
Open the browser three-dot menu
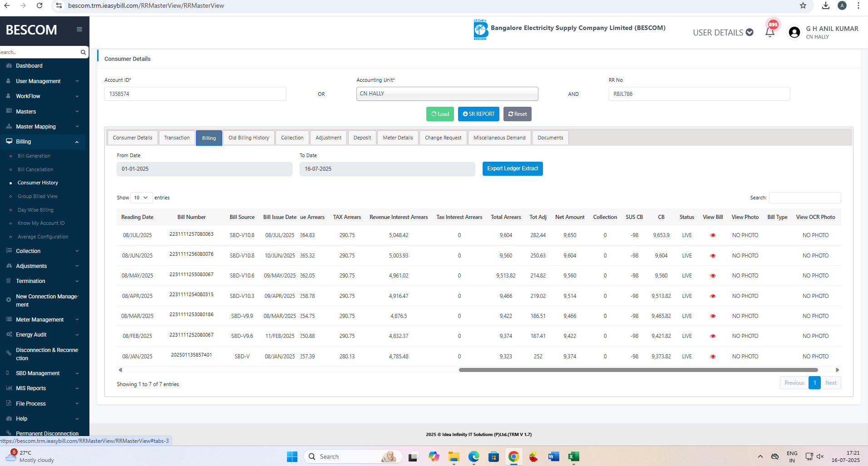pos(858,5)
